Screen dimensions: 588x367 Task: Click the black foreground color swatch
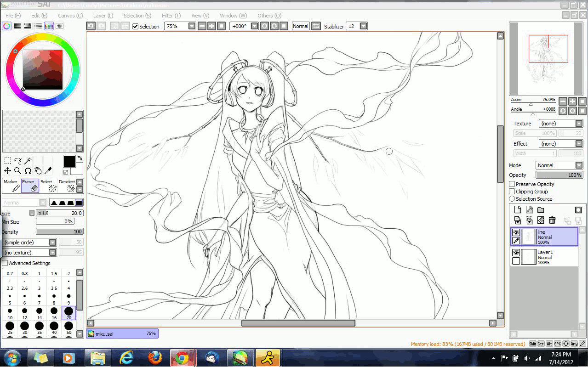69,161
